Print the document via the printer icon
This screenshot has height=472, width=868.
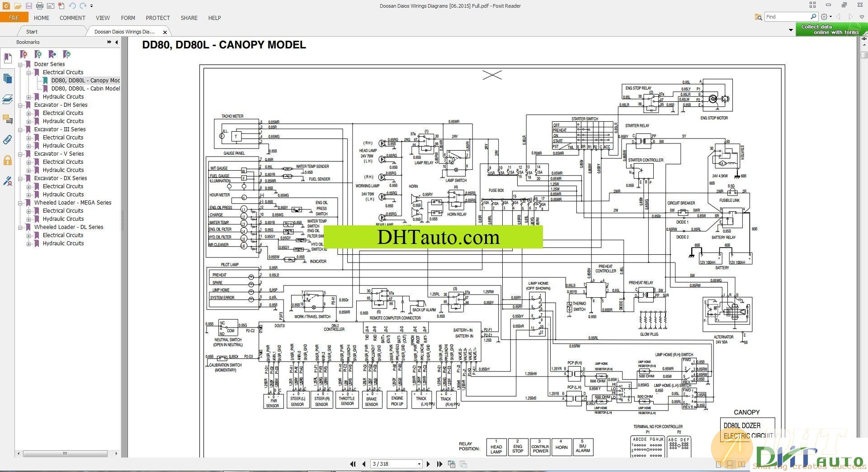pyautogui.click(x=39, y=6)
